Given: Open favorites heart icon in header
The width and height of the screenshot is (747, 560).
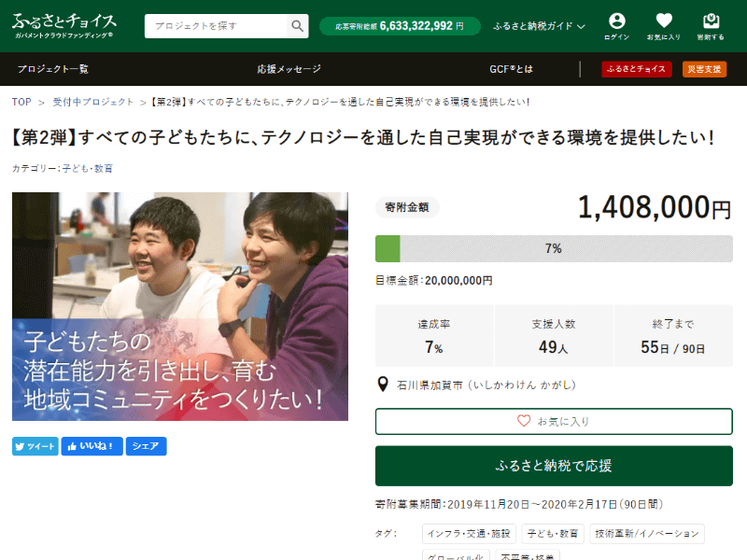Looking at the screenshot, I should point(664,26).
